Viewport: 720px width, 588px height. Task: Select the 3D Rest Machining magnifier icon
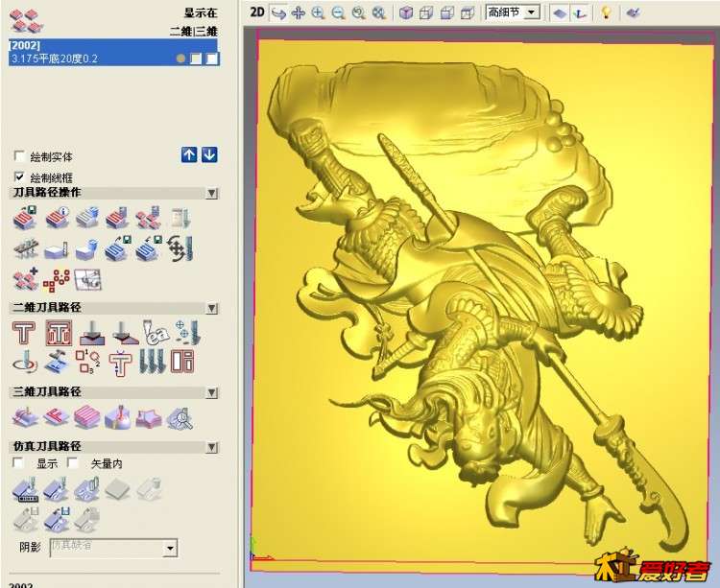point(180,419)
